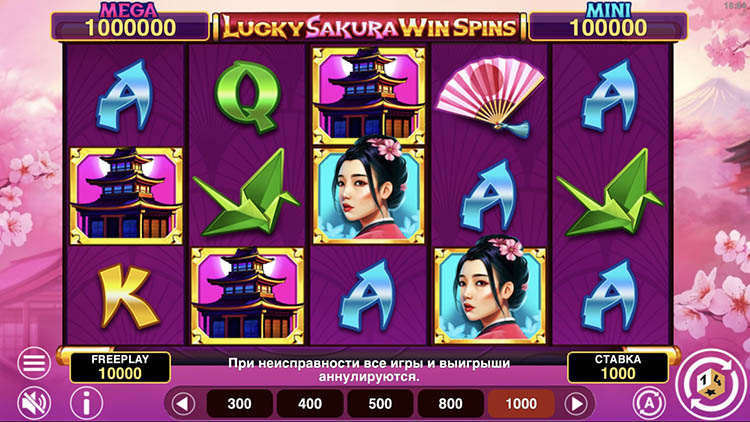
Task: Select the highlighted 1000 bet
Action: (x=521, y=404)
